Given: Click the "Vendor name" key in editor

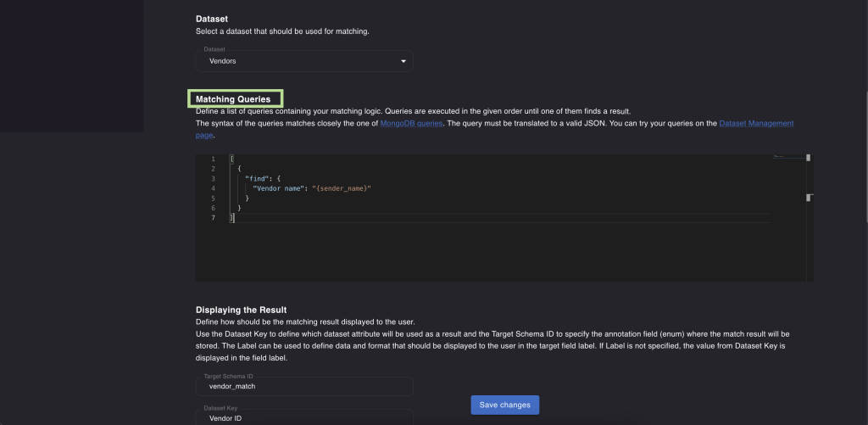Looking at the screenshot, I should (278, 188).
